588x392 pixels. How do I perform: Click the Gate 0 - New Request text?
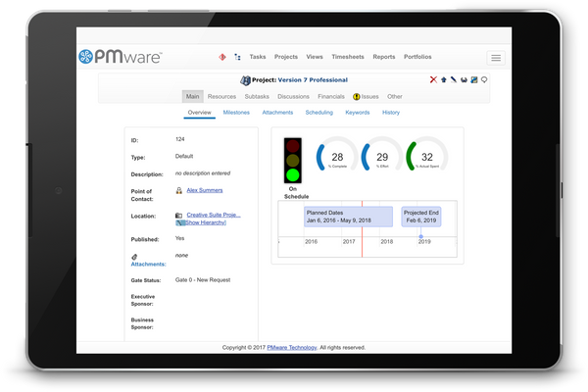coord(203,280)
